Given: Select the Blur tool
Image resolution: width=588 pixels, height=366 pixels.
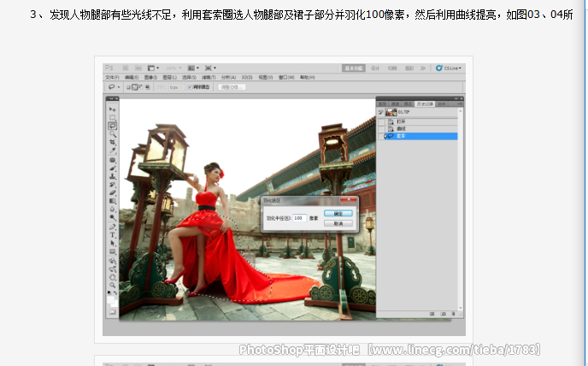Looking at the screenshot, I should tap(112, 210).
